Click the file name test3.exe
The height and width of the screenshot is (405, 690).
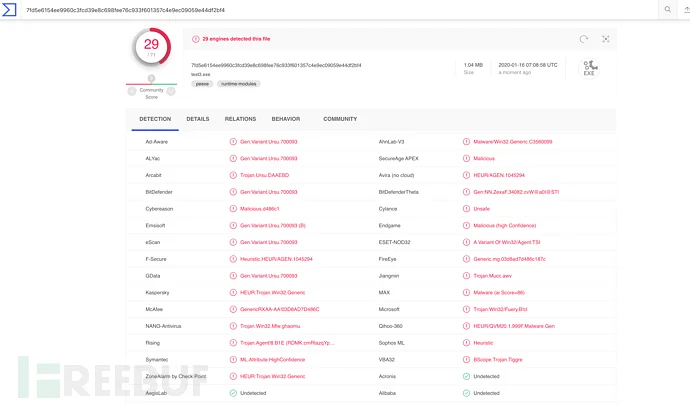pos(201,74)
